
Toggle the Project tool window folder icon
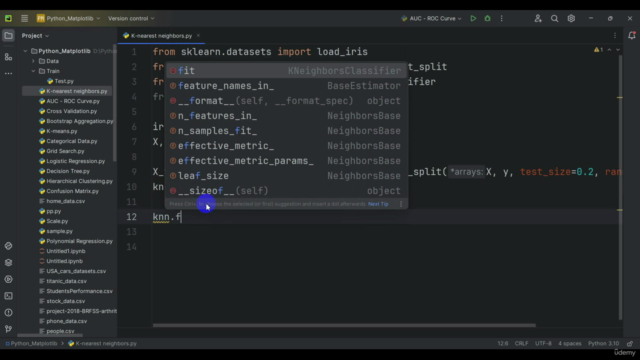click(8, 36)
